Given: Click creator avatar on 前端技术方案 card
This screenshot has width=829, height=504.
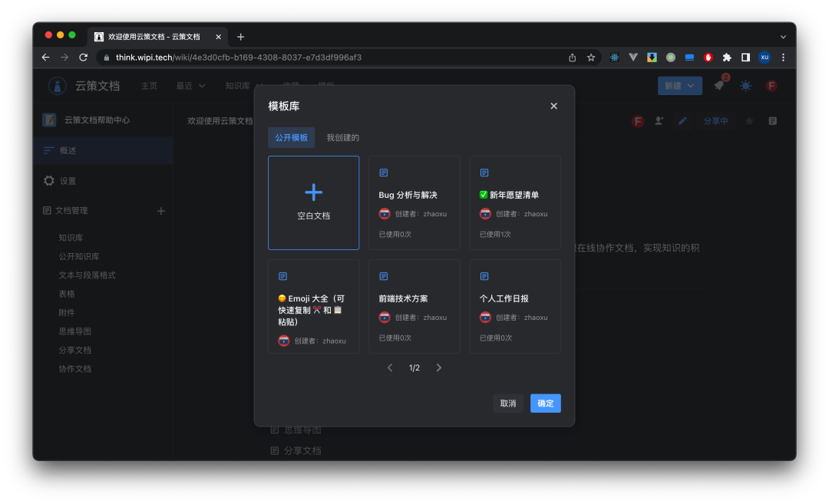Looking at the screenshot, I should click(385, 318).
